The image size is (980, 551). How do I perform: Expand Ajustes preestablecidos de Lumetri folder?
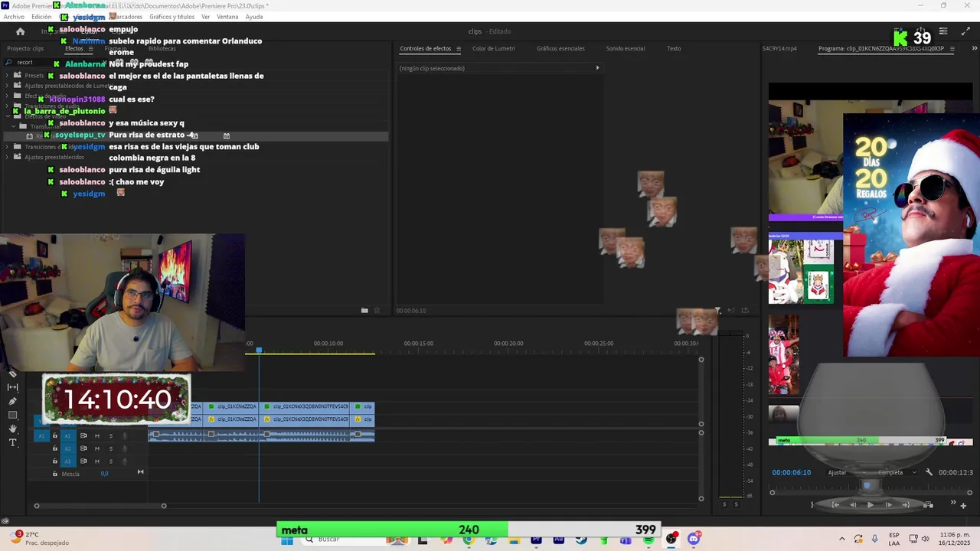(x=8, y=86)
